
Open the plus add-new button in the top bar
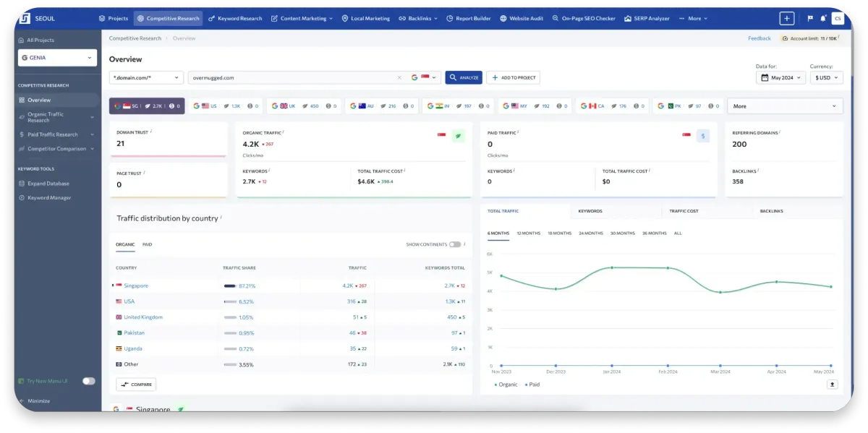(787, 19)
